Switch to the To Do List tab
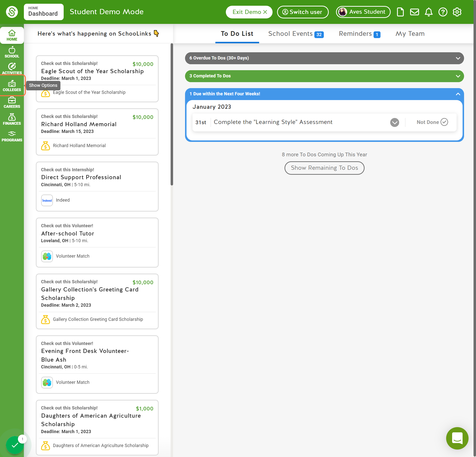This screenshot has width=476, height=457. 237,34
